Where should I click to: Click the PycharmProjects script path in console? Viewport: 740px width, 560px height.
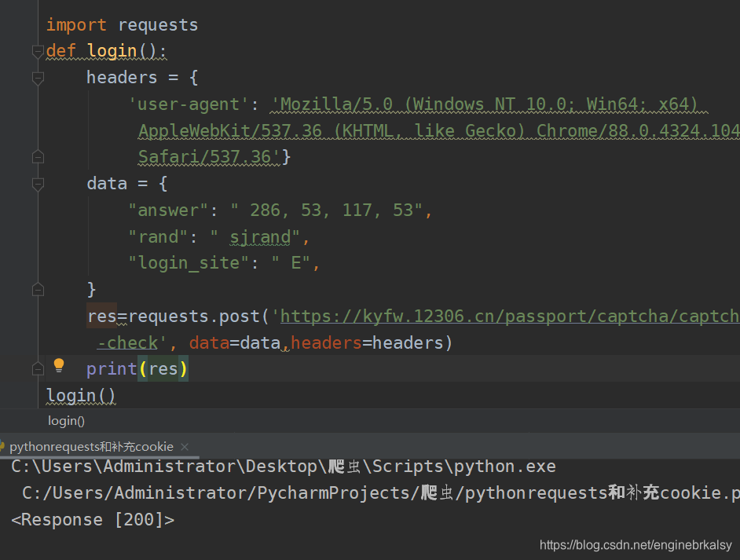click(381, 492)
